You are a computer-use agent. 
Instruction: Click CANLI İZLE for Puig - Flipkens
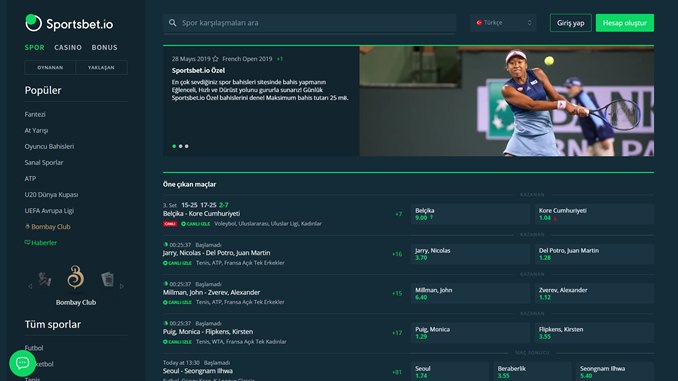[177, 342]
